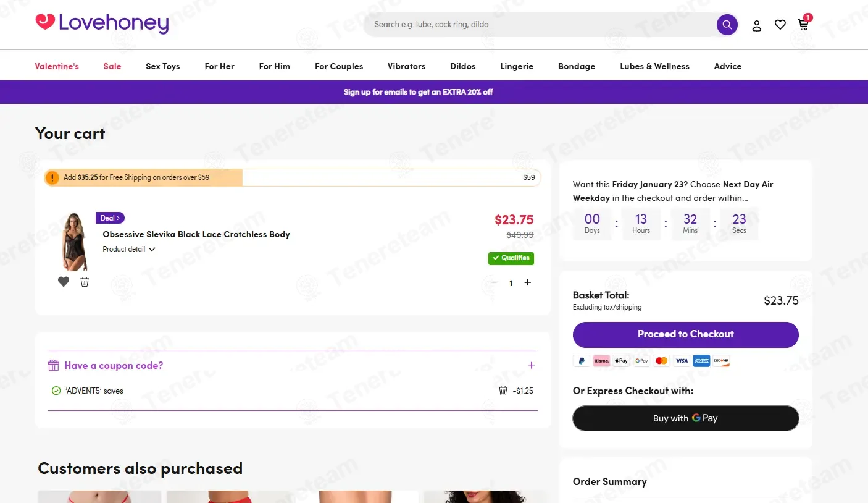Open the Dildos menu
The image size is (868, 503).
463,66
